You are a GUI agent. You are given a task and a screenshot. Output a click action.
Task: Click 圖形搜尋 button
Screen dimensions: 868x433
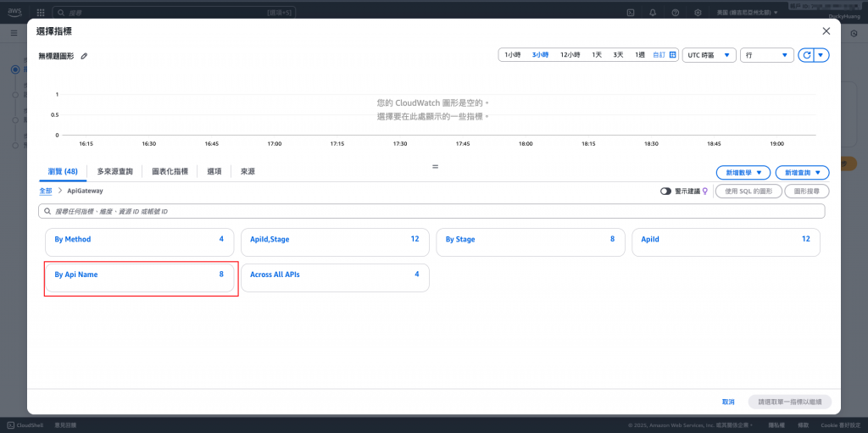(808, 191)
